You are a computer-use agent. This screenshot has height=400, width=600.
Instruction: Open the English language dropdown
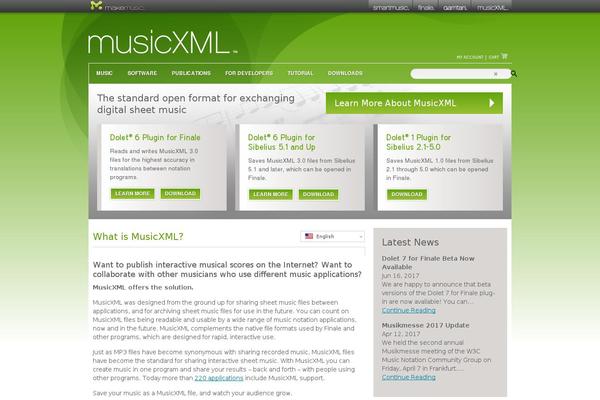(332, 237)
